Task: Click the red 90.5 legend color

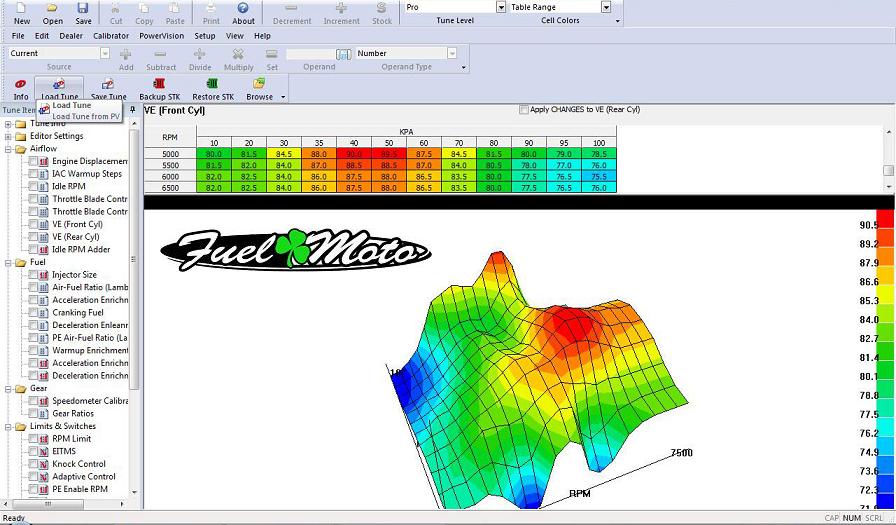Action: (885, 219)
